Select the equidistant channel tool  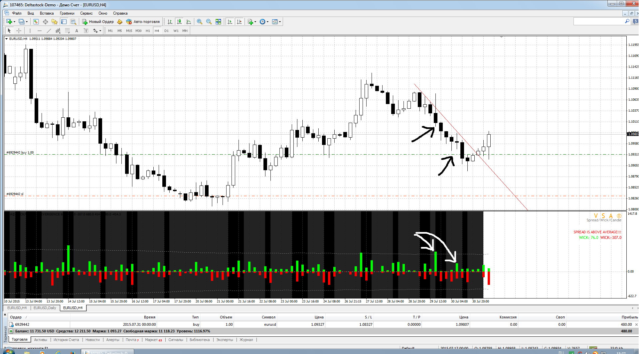coord(58,31)
